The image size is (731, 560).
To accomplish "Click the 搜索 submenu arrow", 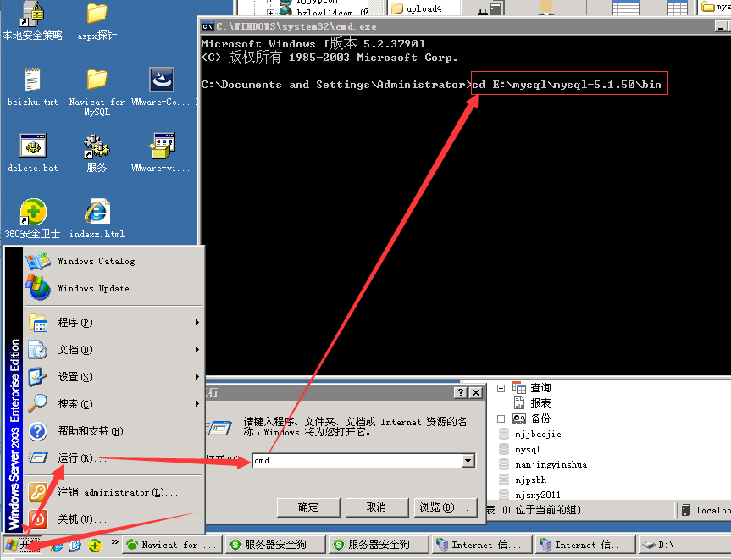I will pyautogui.click(x=197, y=404).
